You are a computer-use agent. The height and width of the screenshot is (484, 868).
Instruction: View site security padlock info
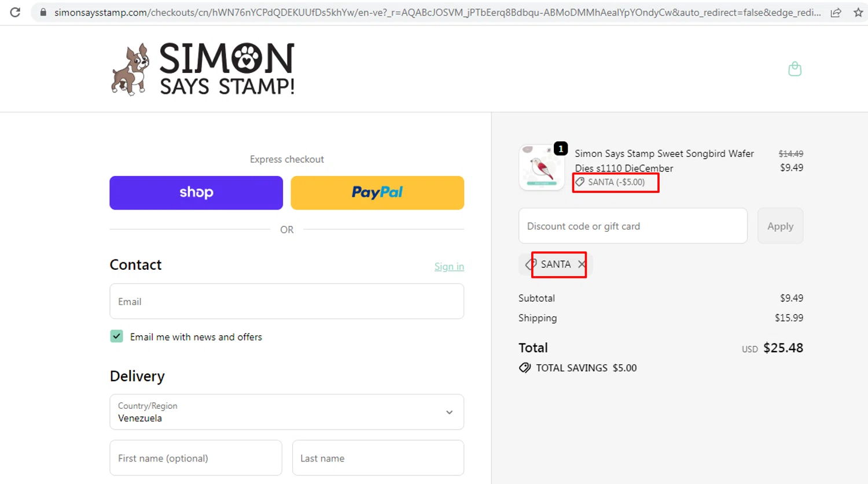(x=43, y=12)
